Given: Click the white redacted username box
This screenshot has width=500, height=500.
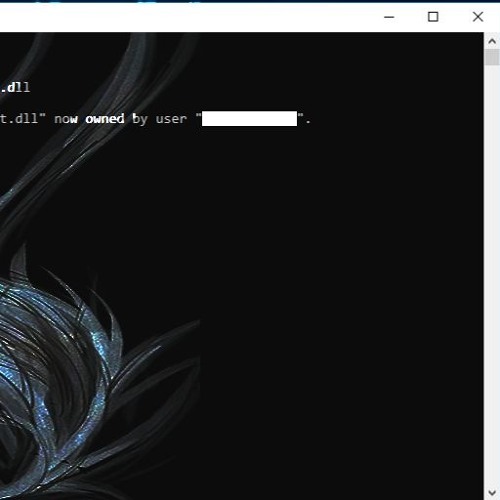Looking at the screenshot, I should 249,119.
